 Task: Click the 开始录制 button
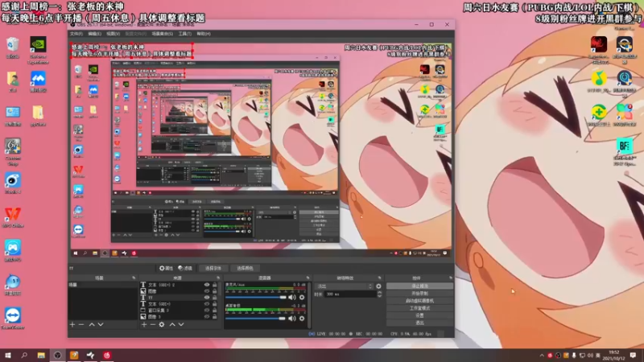point(419,294)
